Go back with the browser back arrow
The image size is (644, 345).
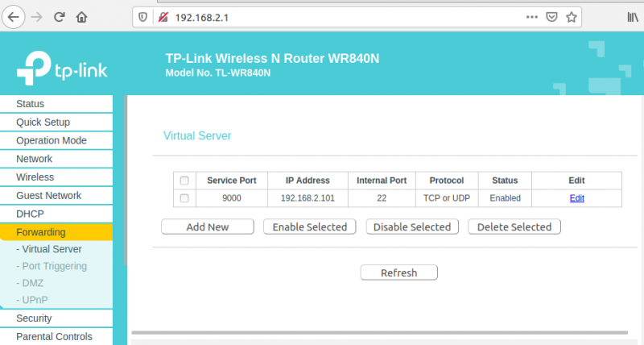pyautogui.click(x=14, y=17)
